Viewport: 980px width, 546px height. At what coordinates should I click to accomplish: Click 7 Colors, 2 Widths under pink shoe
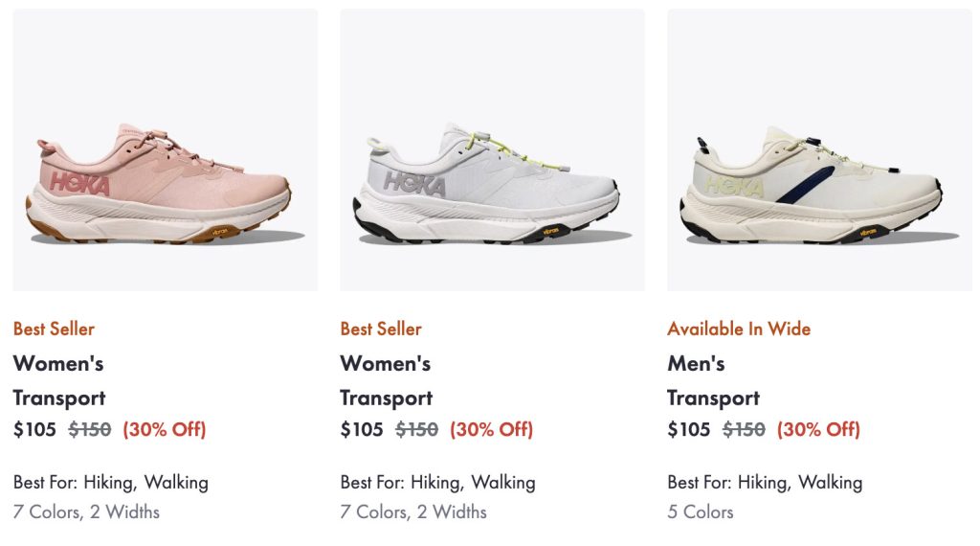86,512
